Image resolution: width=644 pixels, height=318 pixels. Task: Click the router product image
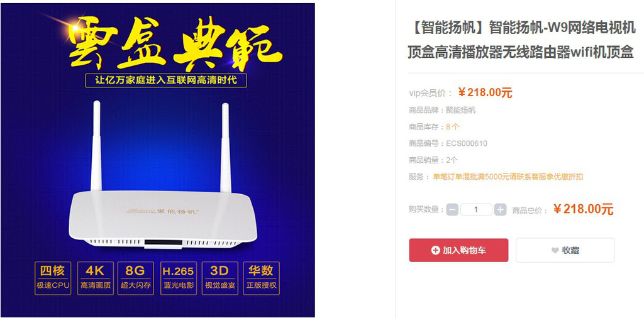pyautogui.click(x=163, y=177)
